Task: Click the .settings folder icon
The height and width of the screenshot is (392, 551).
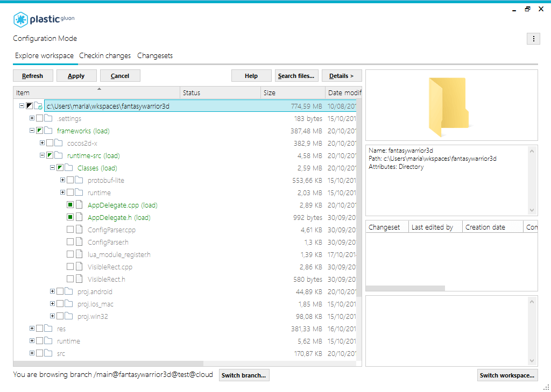Action: pyautogui.click(x=48, y=118)
